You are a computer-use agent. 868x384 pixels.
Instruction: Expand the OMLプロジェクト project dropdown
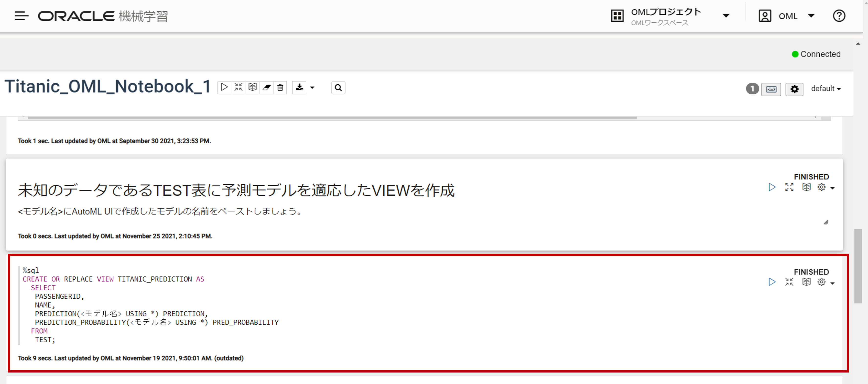726,16
